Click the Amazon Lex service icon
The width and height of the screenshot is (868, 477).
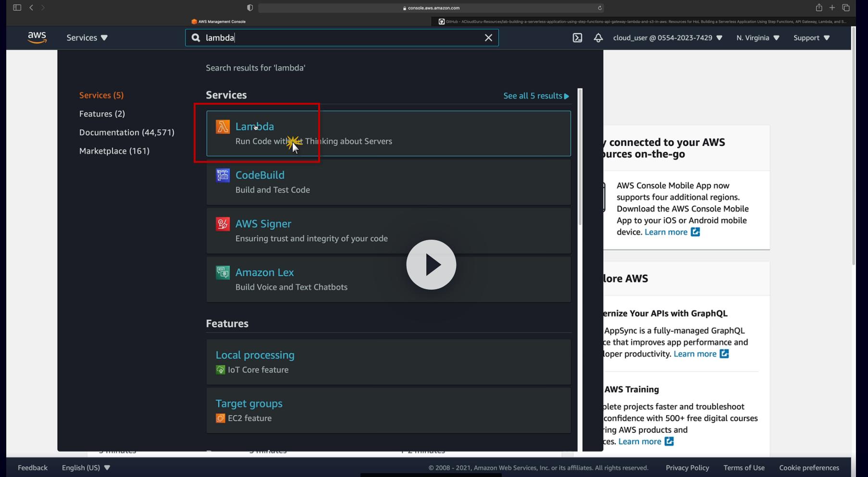(223, 272)
